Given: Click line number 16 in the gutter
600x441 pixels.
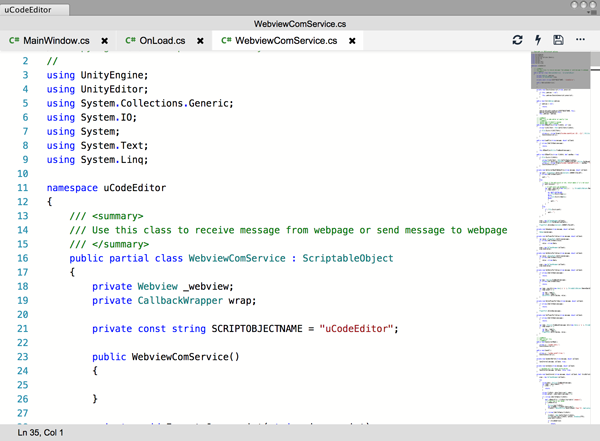Looking at the screenshot, I should (x=23, y=258).
